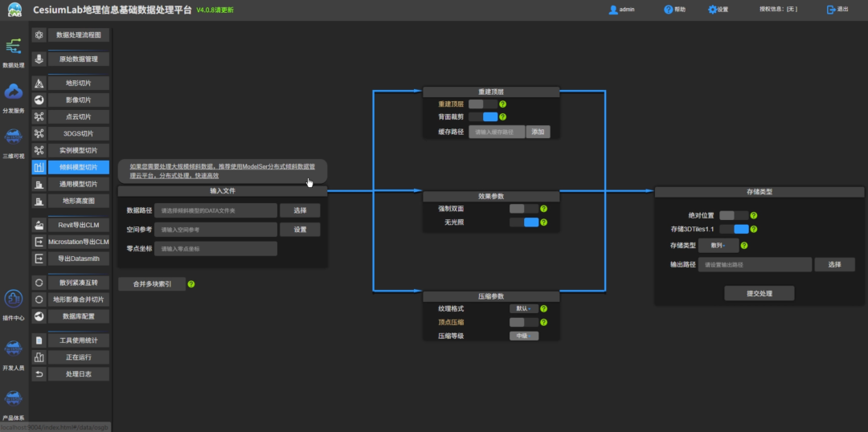Image resolution: width=868 pixels, height=432 pixels.
Task: Toggle the 无光照 switch
Action: 524,222
